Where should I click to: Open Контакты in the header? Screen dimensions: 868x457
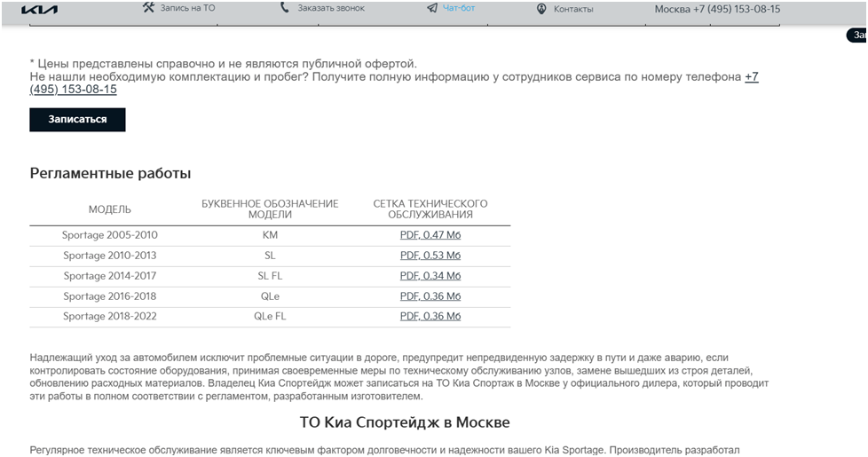click(x=573, y=9)
